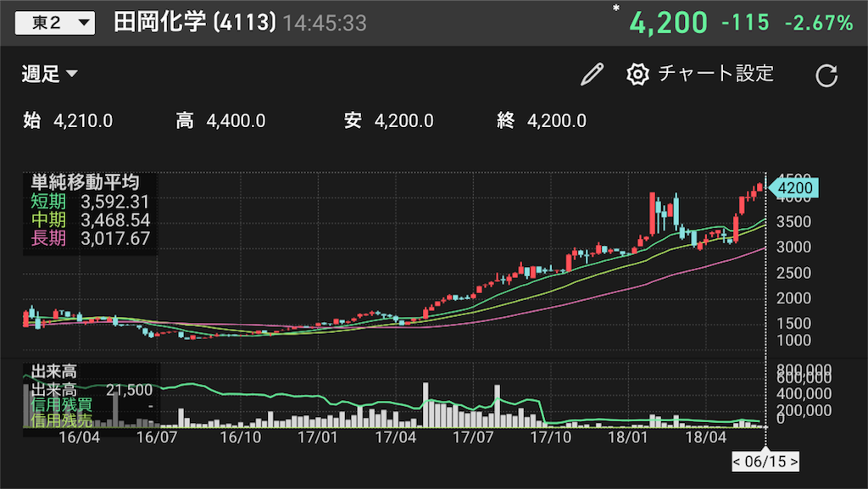Screen dimensions: 868x489
Task: Click the 17/01 date axis label
Action: click(x=317, y=437)
